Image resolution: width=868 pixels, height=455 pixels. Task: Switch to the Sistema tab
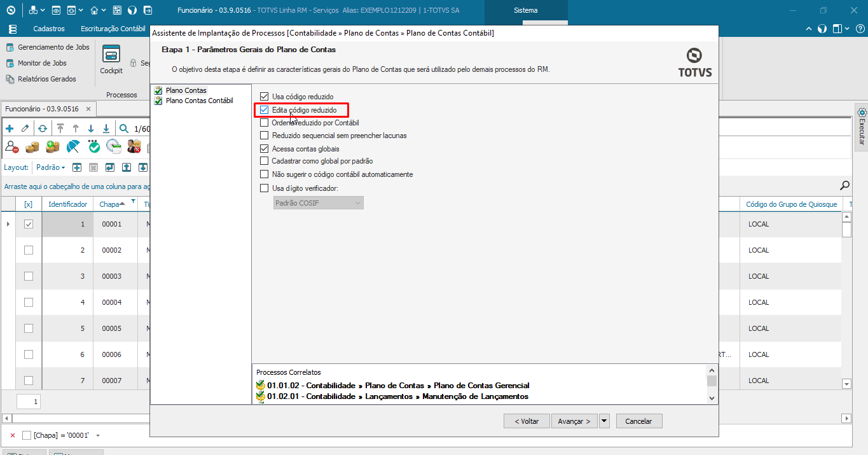526,10
